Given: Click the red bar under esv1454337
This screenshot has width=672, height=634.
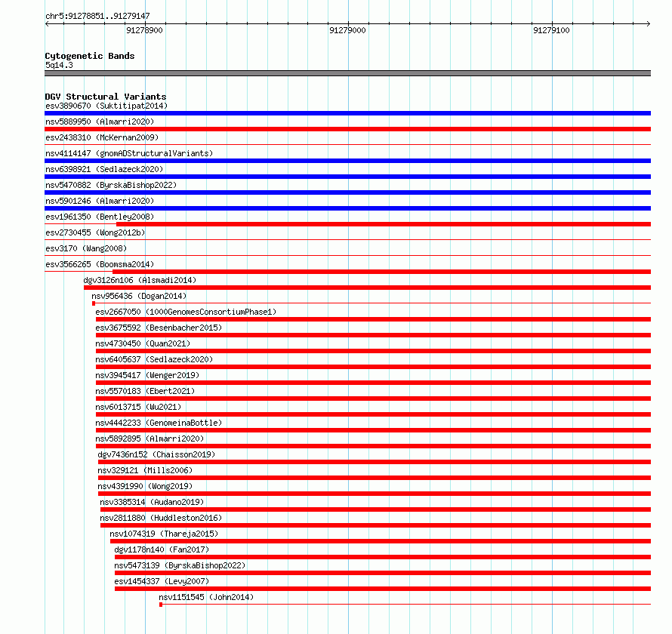Looking at the screenshot, I should (x=383, y=589).
